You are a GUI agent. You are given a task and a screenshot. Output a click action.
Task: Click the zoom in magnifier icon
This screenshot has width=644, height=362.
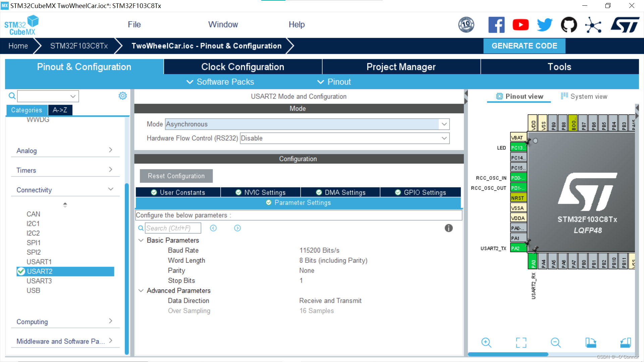click(486, 342)
